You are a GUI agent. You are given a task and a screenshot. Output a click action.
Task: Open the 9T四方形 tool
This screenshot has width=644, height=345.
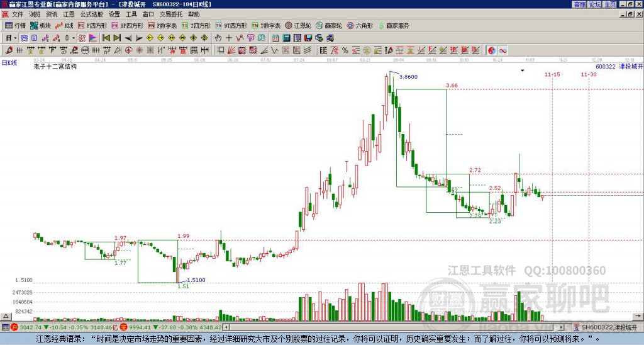231,25
